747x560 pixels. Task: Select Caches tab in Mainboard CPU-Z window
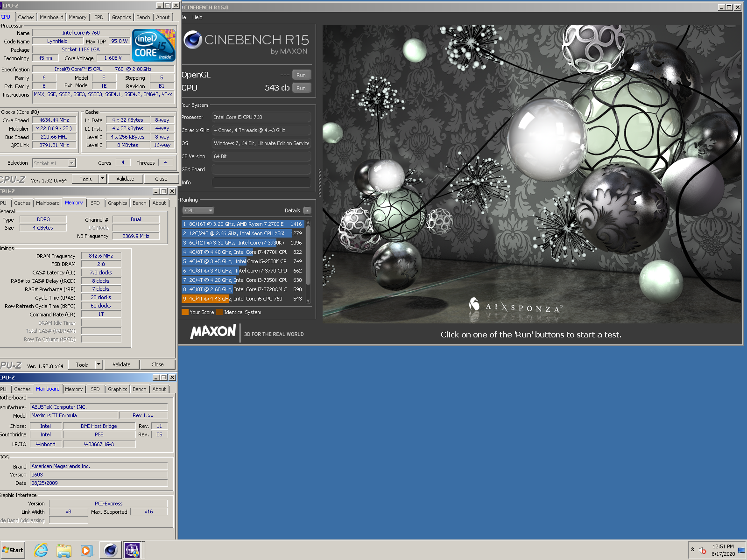coord(22,389)
